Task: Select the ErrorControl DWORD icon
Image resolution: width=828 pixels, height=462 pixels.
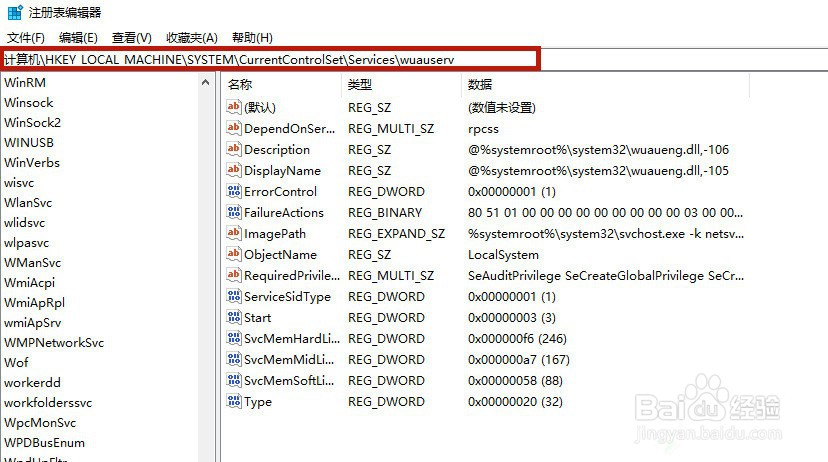Action: pyautogui.click(x=233, y=191)
